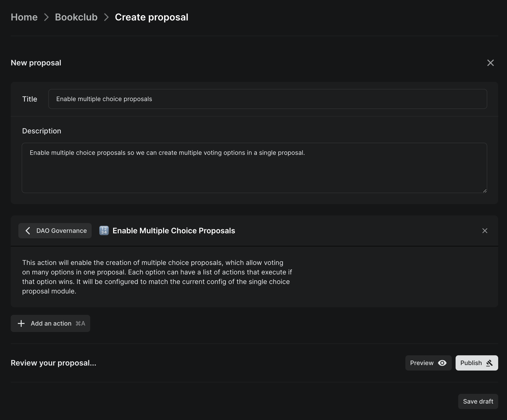Save the proposal as draft

tap(478, 401)
